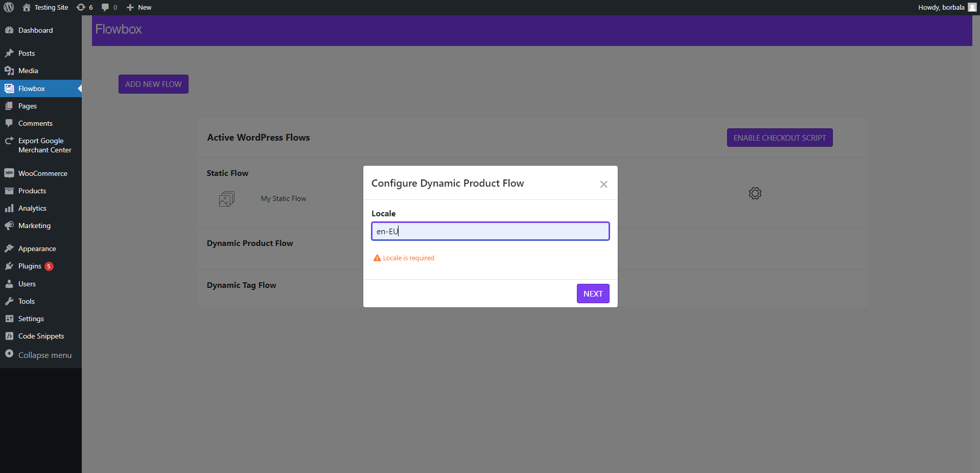Click the My Static Flow gallery icon

coord(227,198)
